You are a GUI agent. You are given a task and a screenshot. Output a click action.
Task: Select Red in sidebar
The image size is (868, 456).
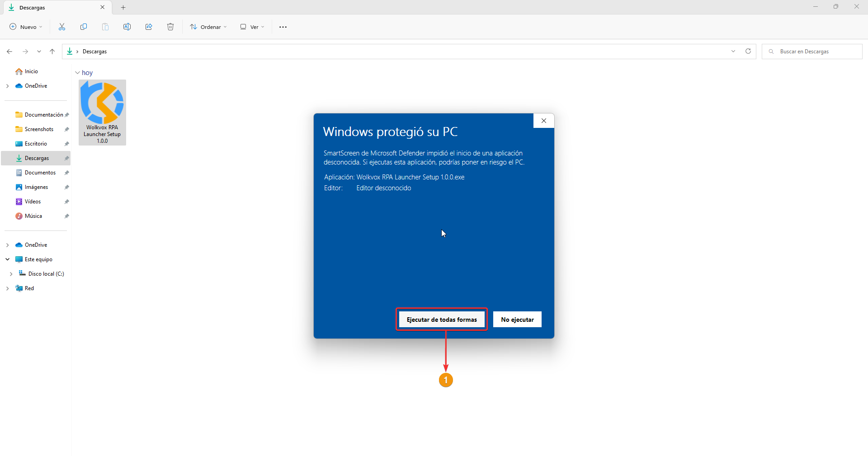[29, 288]
